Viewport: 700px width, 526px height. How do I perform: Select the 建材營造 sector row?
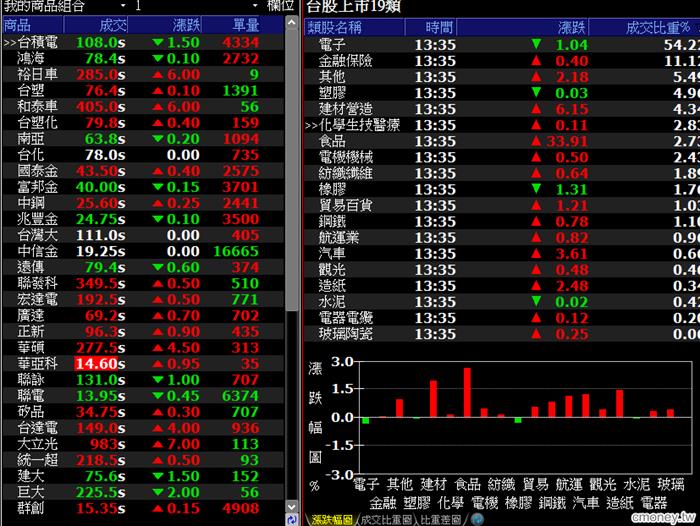pyautogui.click(x=502, y=109)
